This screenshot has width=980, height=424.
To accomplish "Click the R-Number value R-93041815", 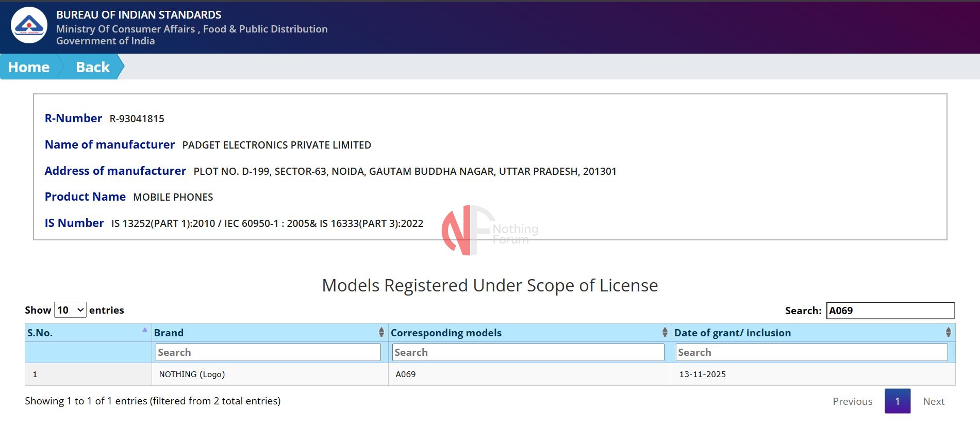I will click(137, 119).
